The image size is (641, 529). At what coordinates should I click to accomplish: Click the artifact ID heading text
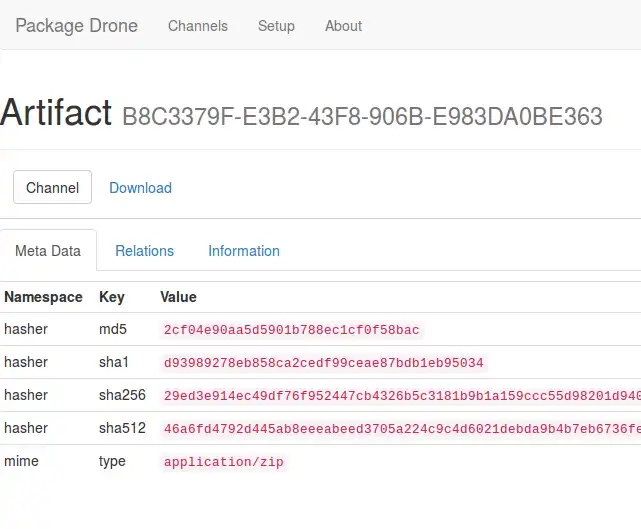[362, 116]
